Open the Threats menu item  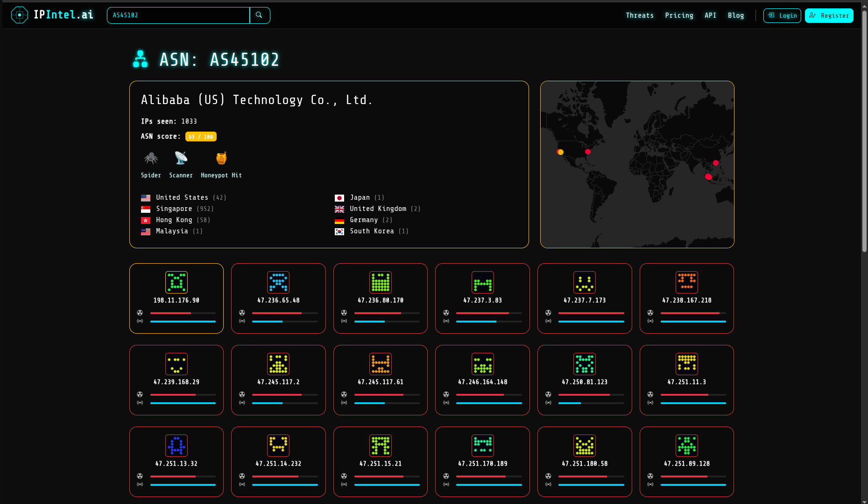pos(640,15)
